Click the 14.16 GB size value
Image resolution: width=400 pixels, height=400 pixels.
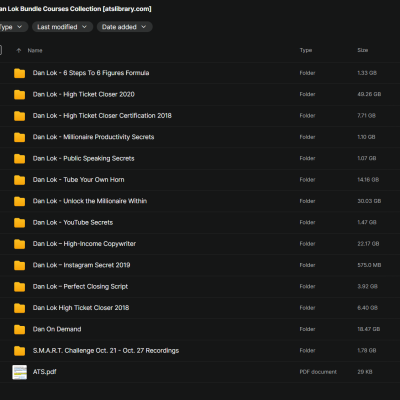tap(368, 180)
